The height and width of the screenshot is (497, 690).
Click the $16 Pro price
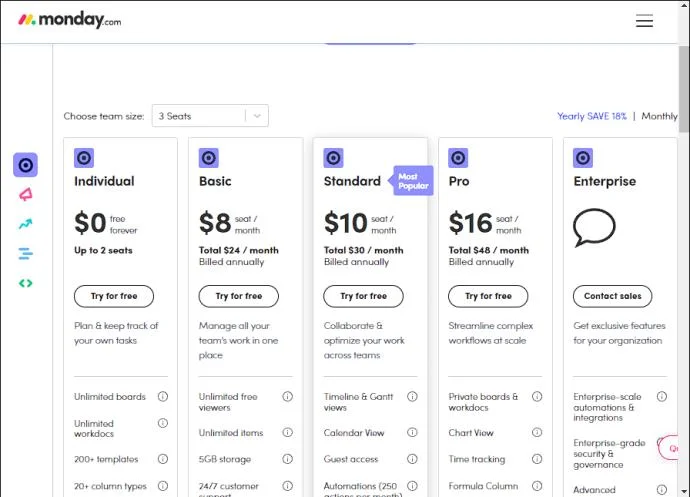470,222
